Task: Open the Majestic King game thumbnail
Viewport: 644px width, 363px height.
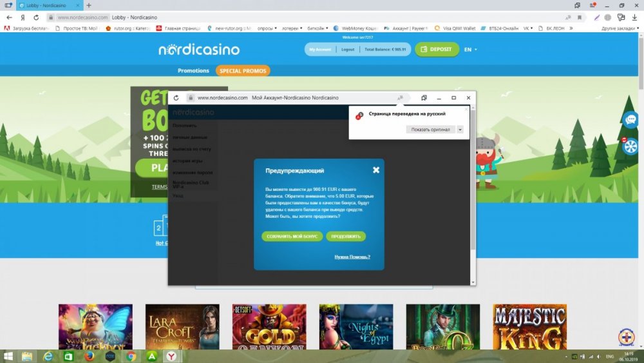Action: [529, 327]
